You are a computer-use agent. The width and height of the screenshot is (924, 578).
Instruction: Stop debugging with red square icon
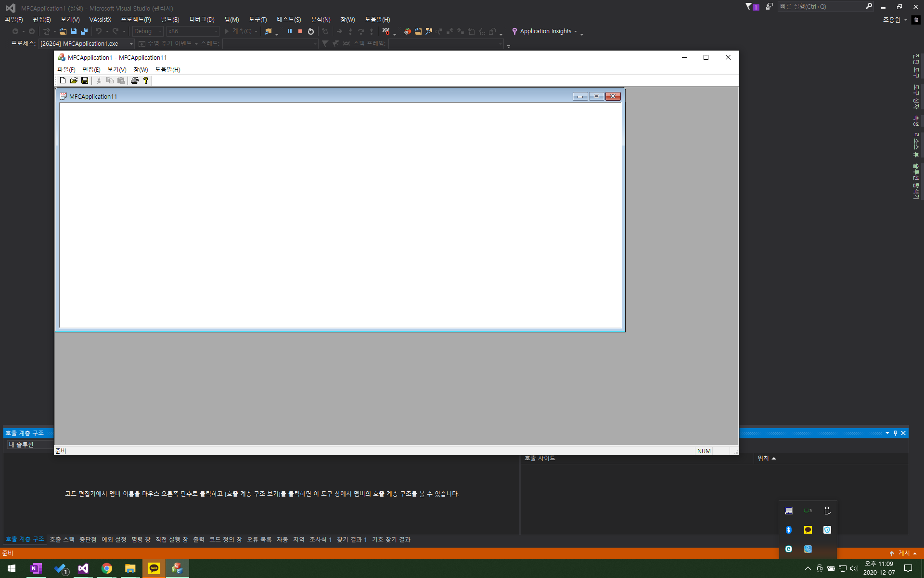coord(300,31)
